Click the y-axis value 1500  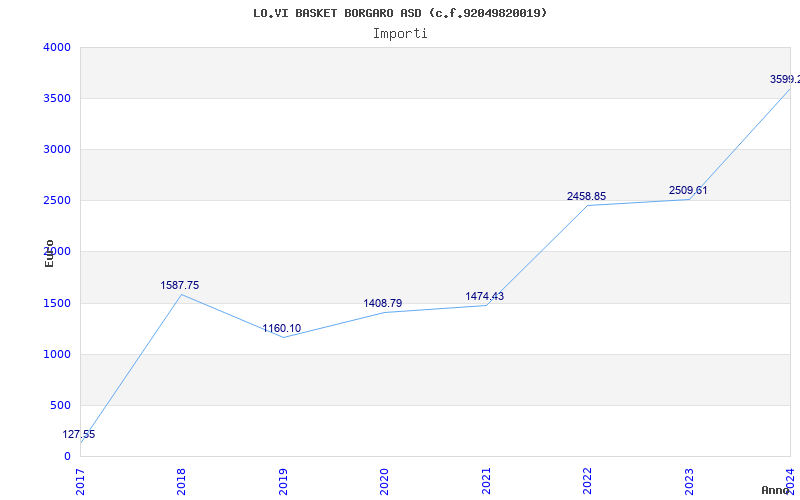coord(57,304)
